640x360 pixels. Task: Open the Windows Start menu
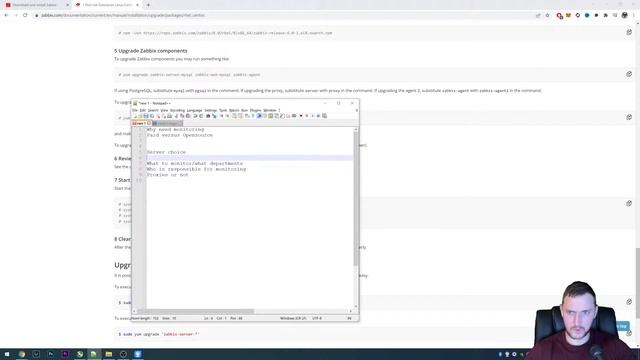tap(7, 354)
